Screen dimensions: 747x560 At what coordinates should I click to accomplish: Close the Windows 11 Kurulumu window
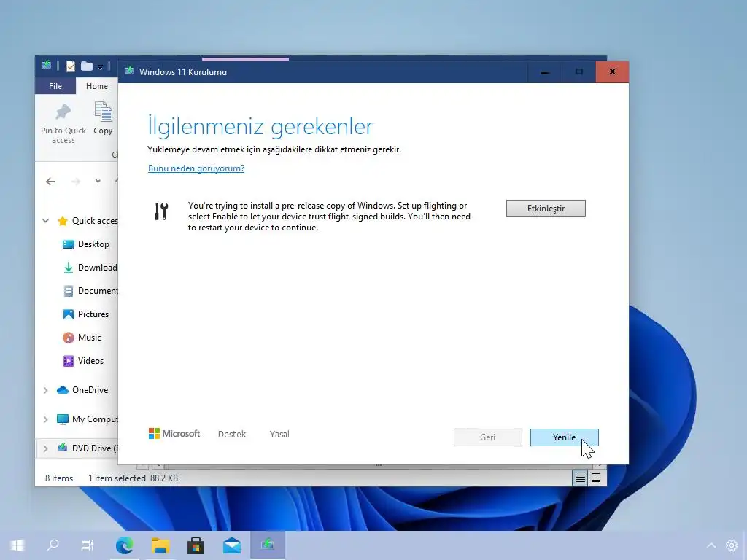pyautogui.click(x=612, y=72)
